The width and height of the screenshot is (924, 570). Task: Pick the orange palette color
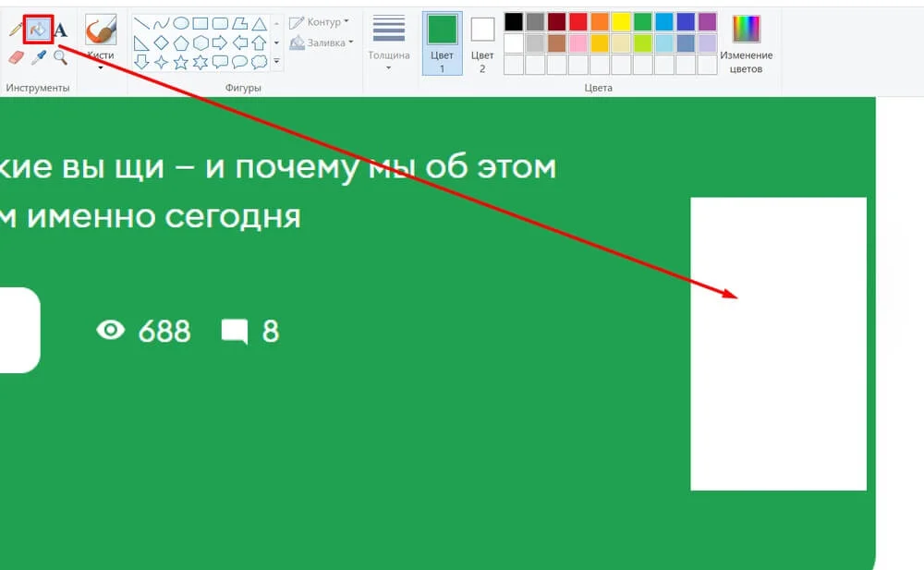point(600,22)
